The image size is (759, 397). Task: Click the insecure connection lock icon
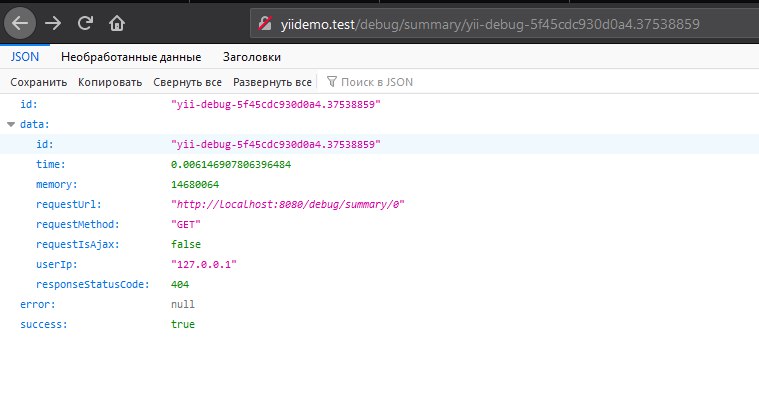click(265, 23)
